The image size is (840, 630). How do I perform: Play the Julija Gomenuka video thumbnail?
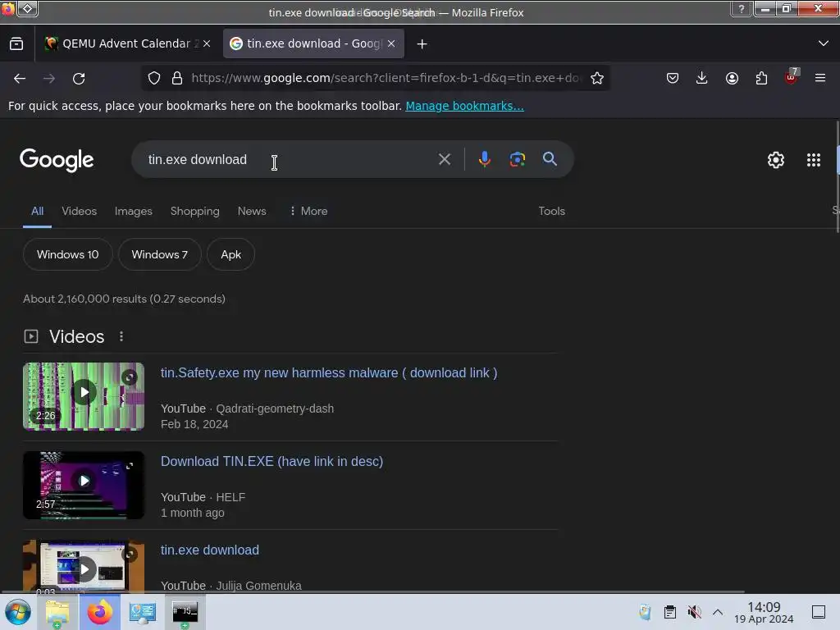[x=84, y=567]
